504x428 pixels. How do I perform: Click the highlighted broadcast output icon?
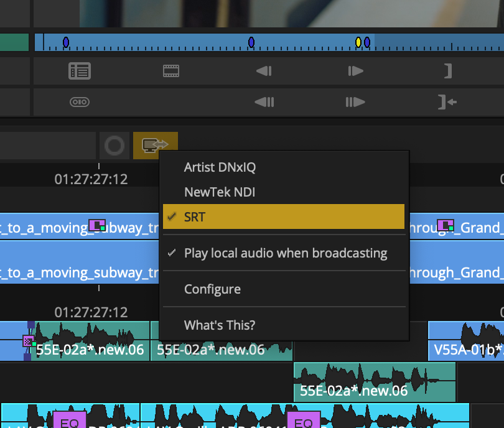155,144
